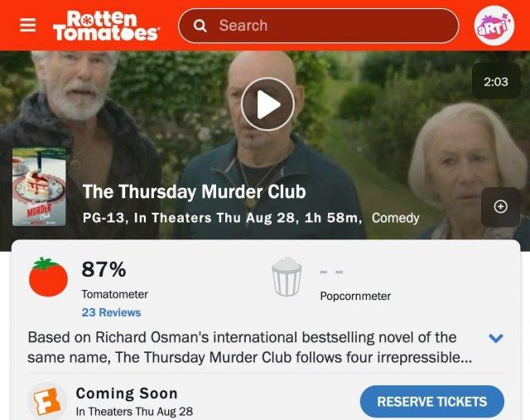Open the hamburger menu

[27, 25]
